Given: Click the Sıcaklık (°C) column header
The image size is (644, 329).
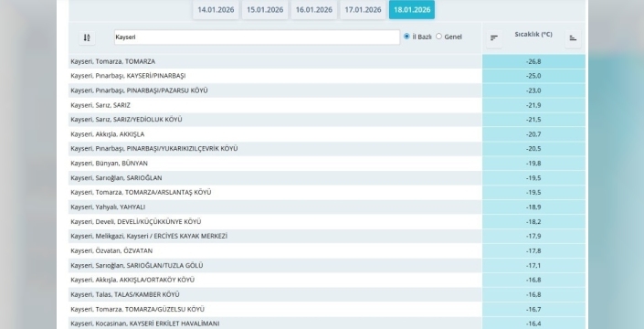Looking at the screenshot, I should (533, 35).
